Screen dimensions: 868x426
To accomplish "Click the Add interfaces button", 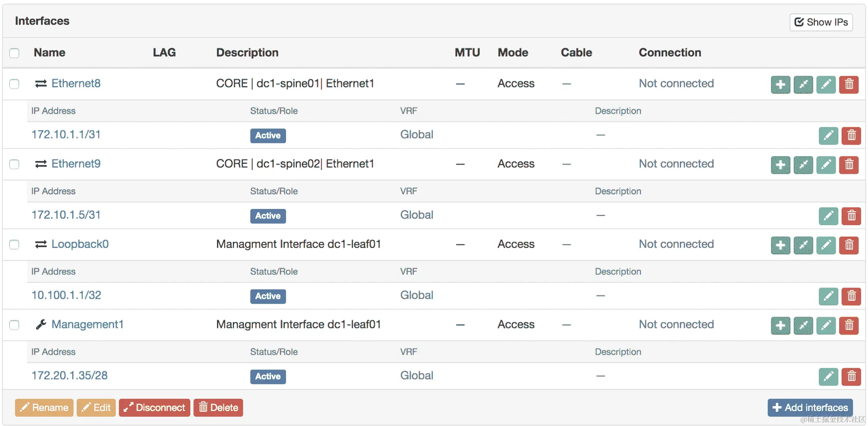I will (x=810, y=407).
